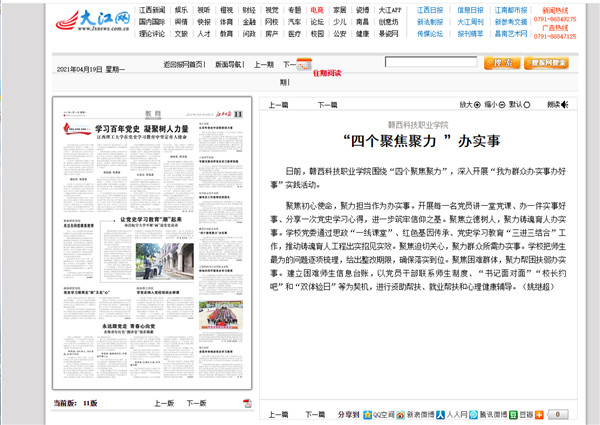
Task: Open 版面导航 menu
Action: (228, 64)
